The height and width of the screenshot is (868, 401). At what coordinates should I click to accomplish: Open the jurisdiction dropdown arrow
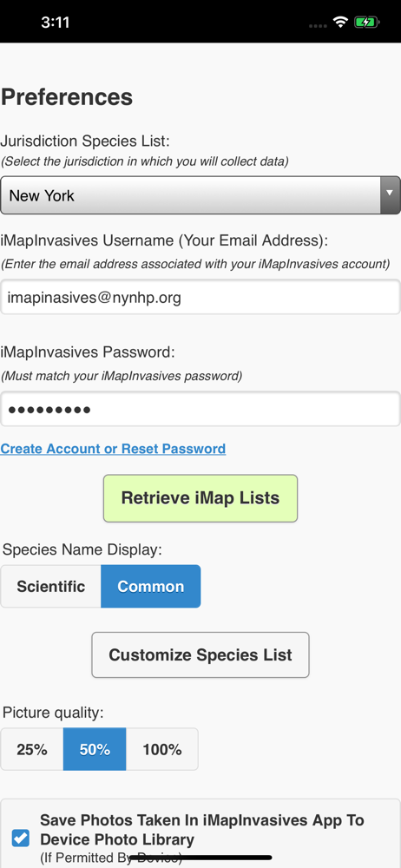tap(390, 194)
